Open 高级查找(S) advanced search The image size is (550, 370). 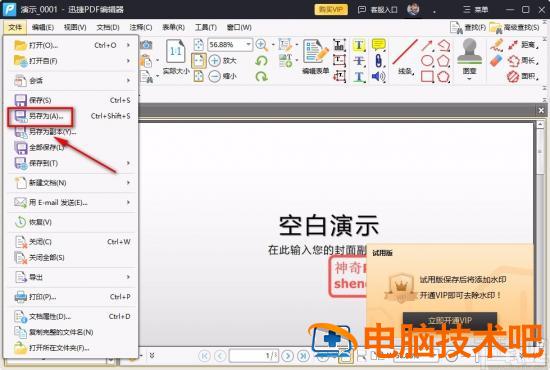(515, 27)
